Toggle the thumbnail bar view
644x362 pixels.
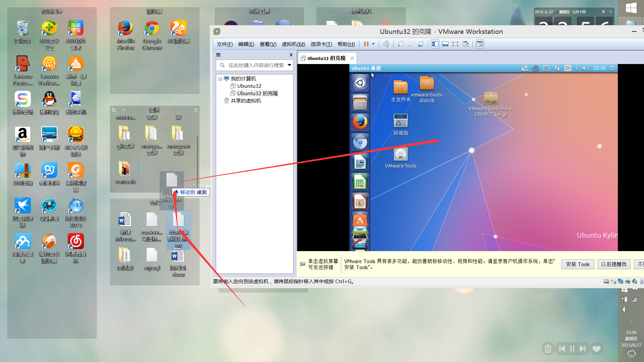[445, 44]
